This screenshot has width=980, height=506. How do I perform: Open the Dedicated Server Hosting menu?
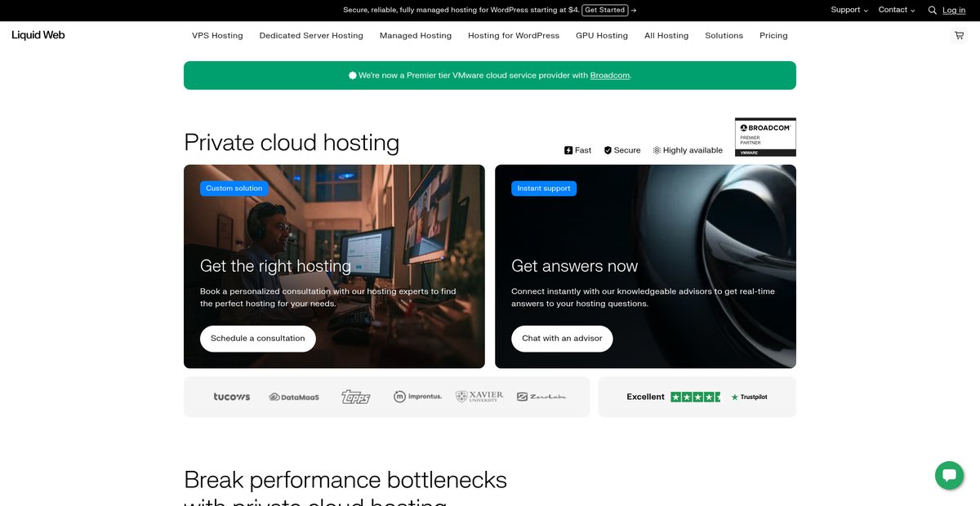click(311, 36)
